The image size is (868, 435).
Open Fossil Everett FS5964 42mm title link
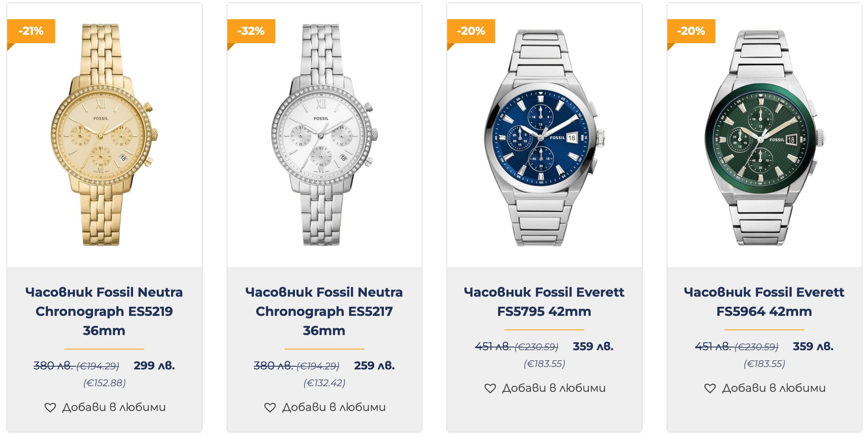click(x=764, y=301)
